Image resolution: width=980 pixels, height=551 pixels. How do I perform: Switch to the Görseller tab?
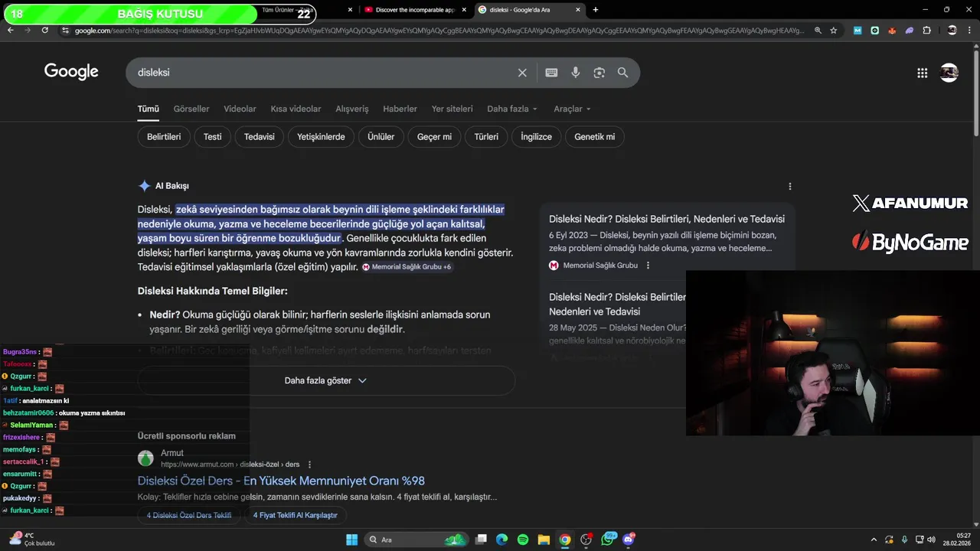coord(191,109)
